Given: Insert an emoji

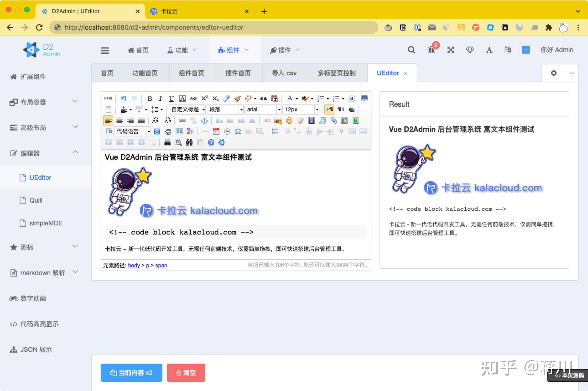Looking at the screenshot, I should click(289, 120).
